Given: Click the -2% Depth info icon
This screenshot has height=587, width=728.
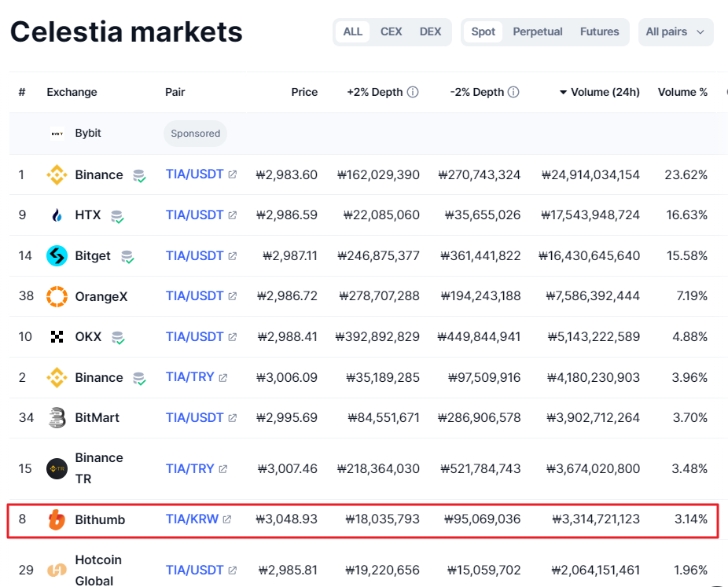Looking at the screenshot, I should (513, 92).
